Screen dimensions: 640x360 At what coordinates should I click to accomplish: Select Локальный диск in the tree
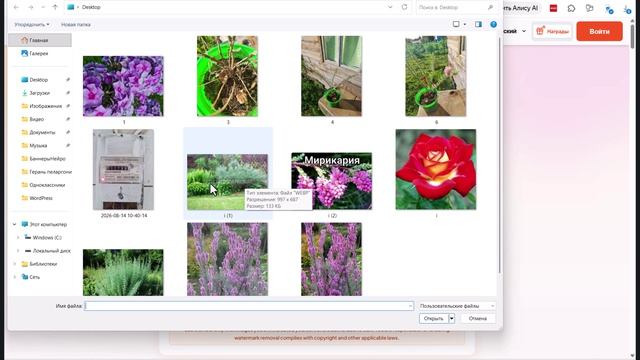[51, 251]
